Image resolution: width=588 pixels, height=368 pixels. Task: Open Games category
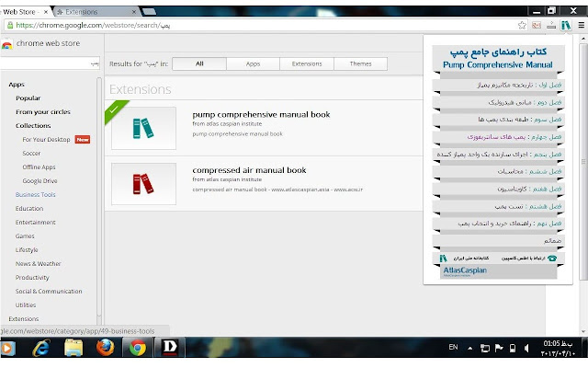25,236
